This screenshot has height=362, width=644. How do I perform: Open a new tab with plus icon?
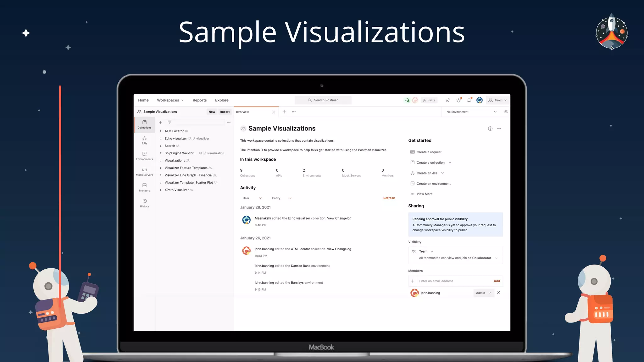[x=284, y=112]
